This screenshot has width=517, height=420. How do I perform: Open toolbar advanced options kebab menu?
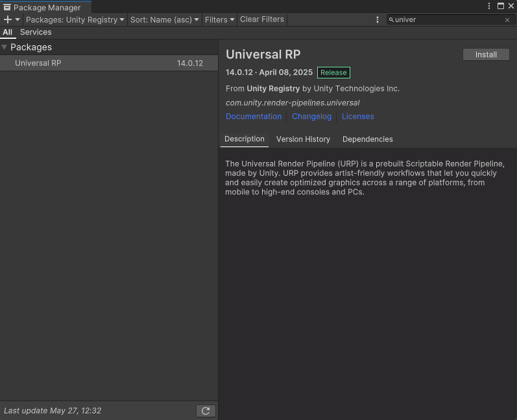tap(377, 19)
